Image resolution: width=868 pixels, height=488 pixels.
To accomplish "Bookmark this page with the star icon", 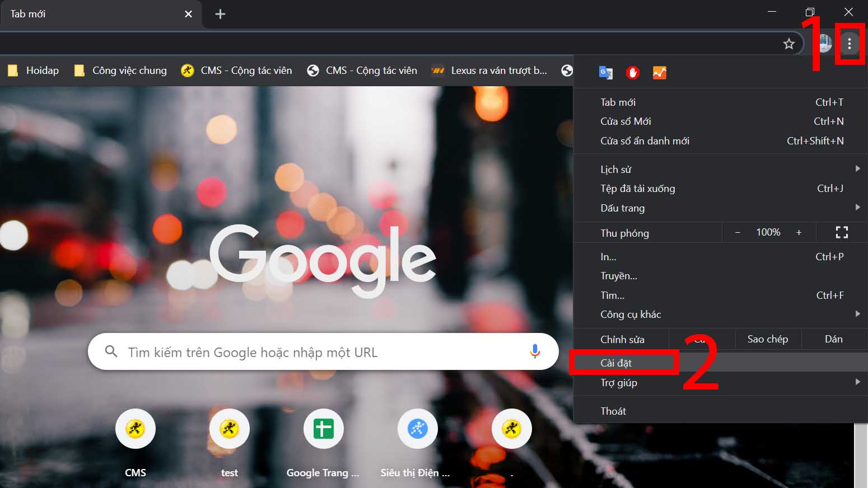I will point(789,44).
